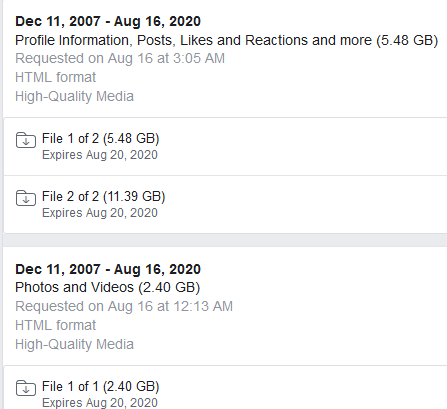Click second High-Quality Media label

74,344
